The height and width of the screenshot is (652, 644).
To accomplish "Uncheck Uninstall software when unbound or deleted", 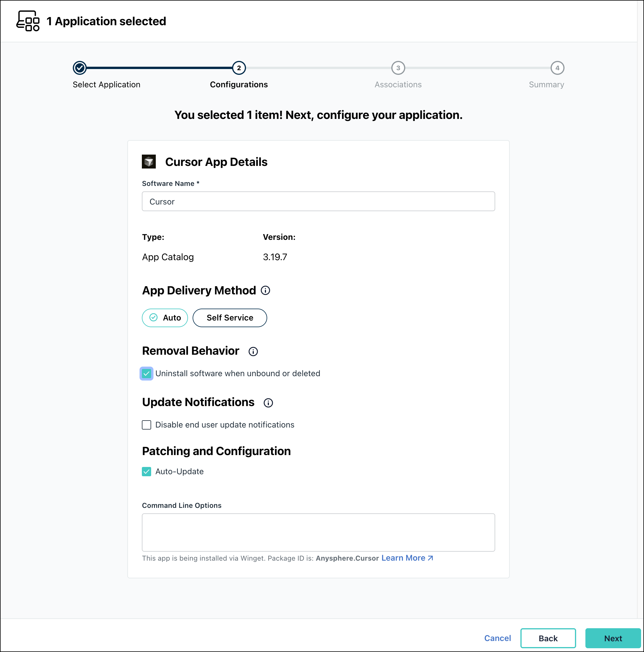I will (146, 374).
